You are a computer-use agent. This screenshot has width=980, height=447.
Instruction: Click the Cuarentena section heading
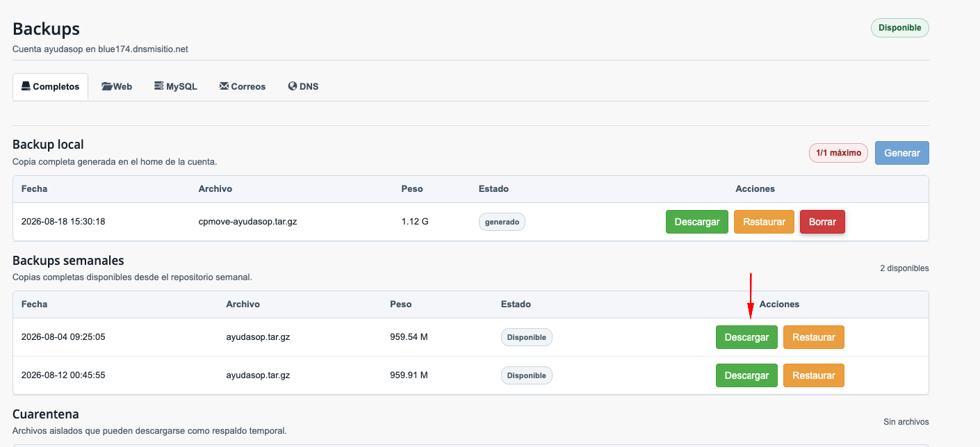[46, 414]
